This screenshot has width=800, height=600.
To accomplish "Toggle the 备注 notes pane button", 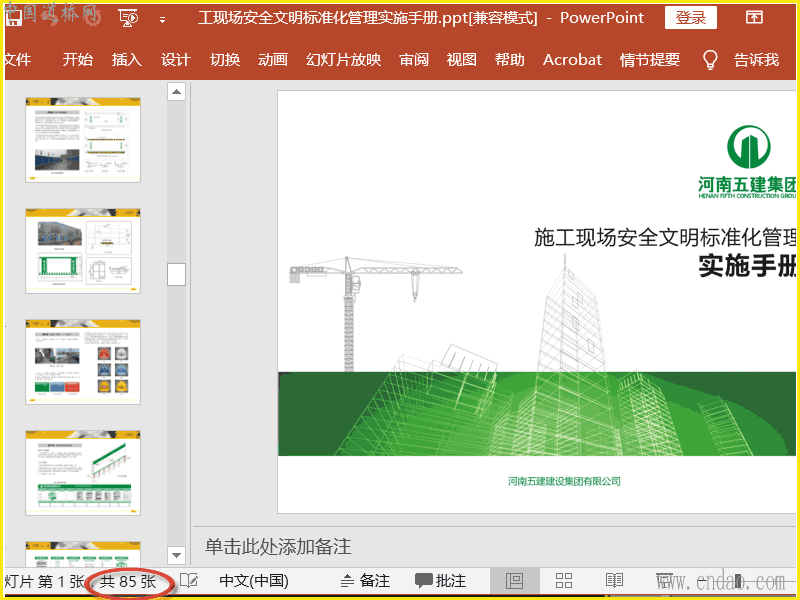I will pos(365,581).
